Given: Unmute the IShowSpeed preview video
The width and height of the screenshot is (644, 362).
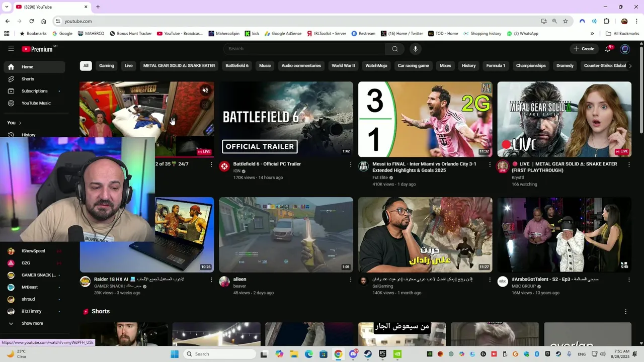Looking at the screenshot, I should click(x=205, y=90).
